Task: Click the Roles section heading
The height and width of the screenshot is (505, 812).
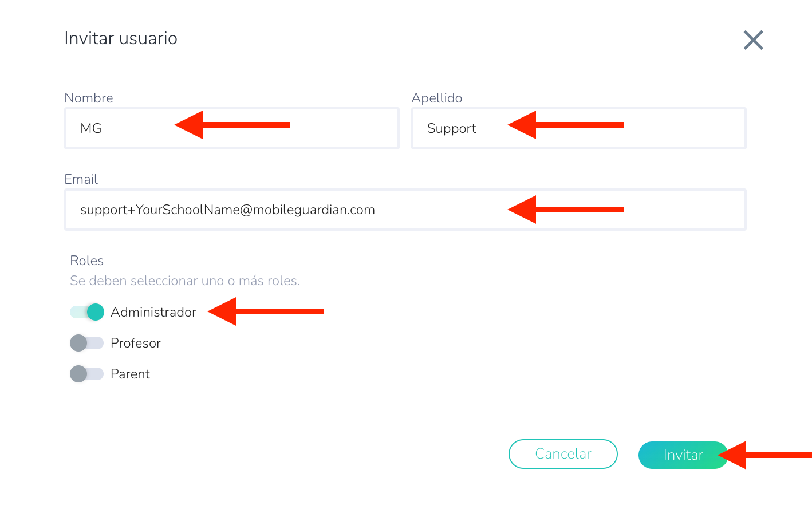Action: [86, 261]
